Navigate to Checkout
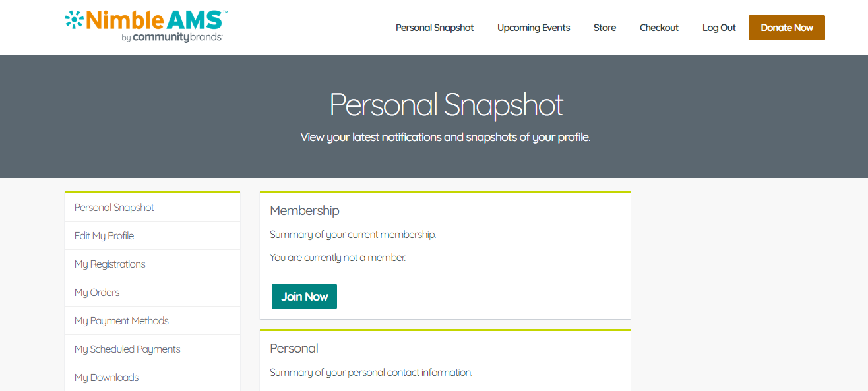Screen dimensions: 868x391 [659, 28]
